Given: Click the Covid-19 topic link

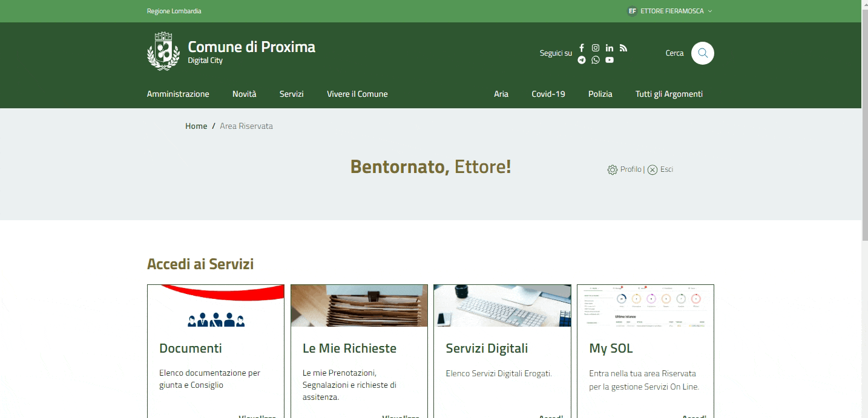Looking at the screenshot, I should 548,94.
